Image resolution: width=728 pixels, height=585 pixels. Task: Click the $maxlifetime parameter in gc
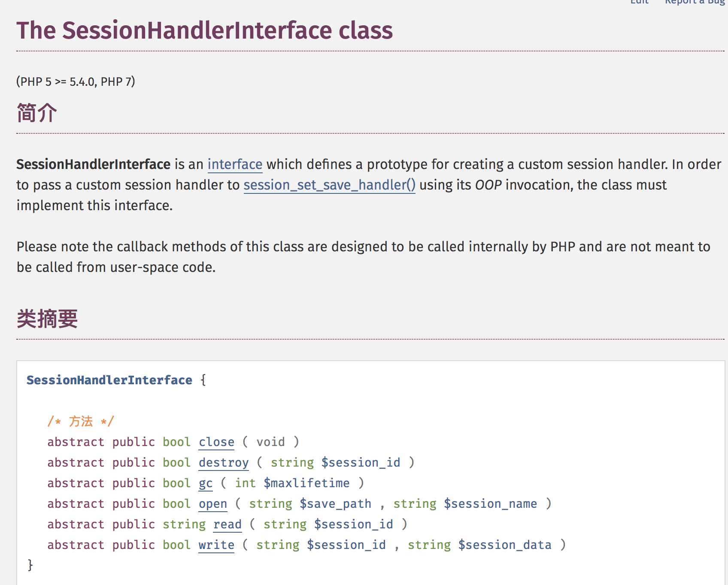tap(306, 483)
